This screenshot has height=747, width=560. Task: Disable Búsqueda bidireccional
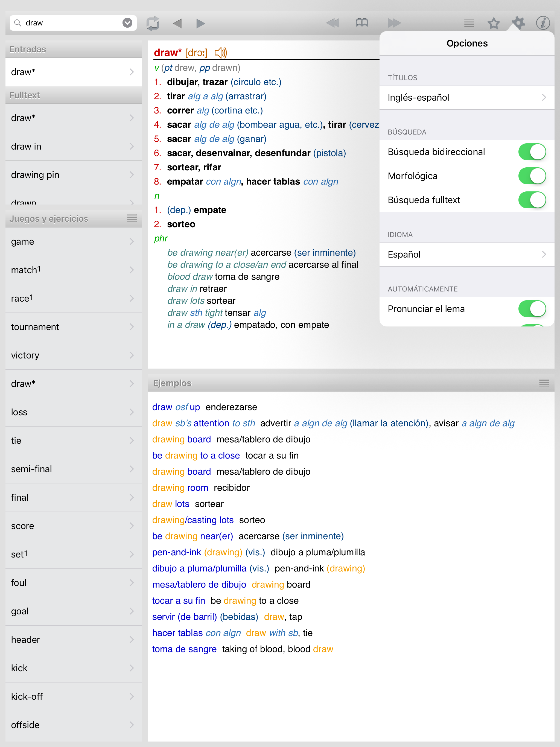pyautogui.click(x=532, y=152)
